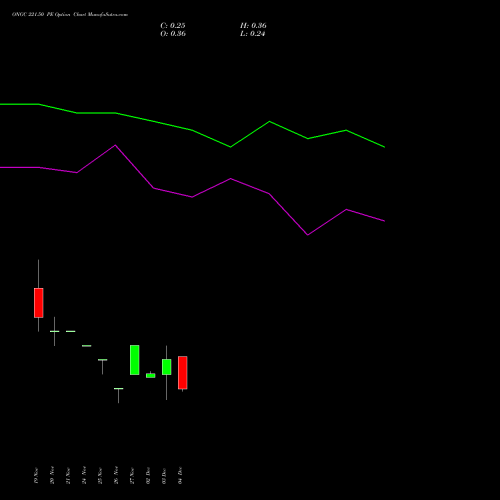Click the purple indicator line

(x=192, y=197)
